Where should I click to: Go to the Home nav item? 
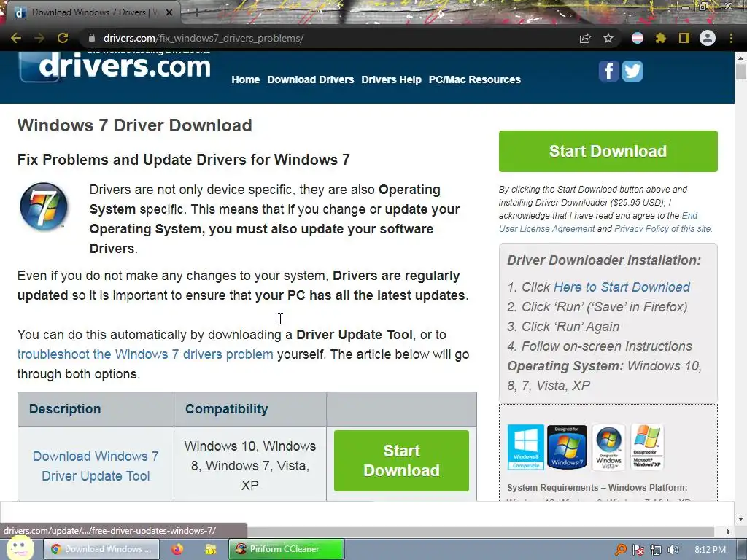pyautogui.click(x=245, y=79)
